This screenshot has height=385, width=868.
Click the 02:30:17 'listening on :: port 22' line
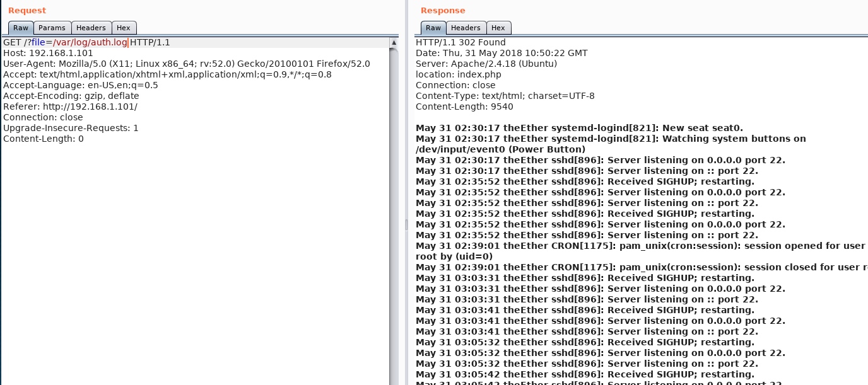587,171
